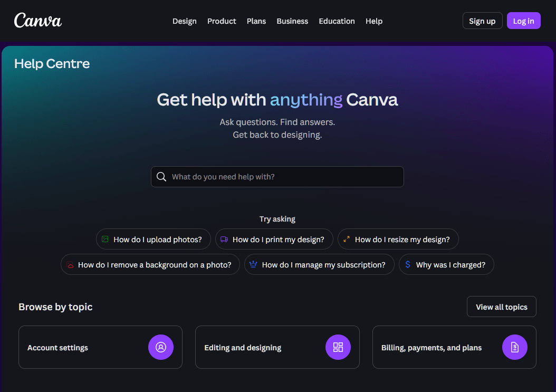
Task: Select 'How do I upload photos?' suggestion
Action: (153, 239)
